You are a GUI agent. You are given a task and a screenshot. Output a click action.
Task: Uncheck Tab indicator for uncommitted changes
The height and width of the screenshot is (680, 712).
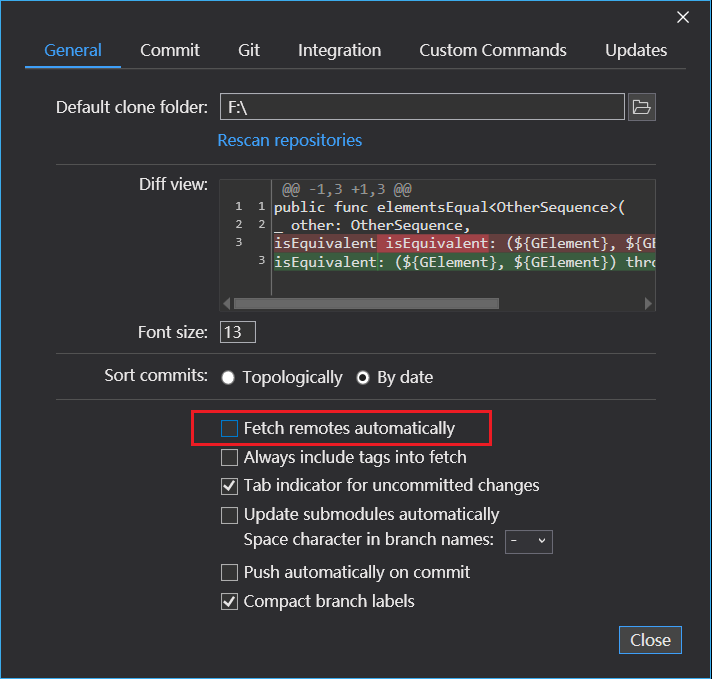230,486
